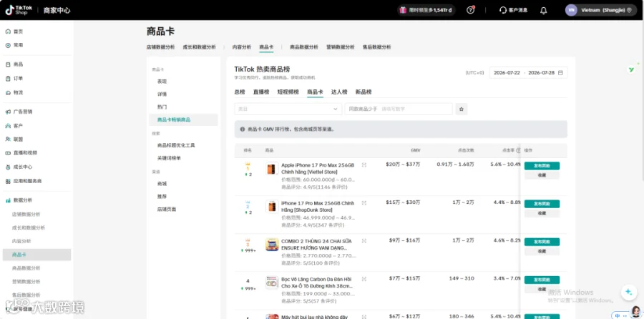Open 成长中心 icon in sidebar
Image resolution: width=644 pixels, height=319 pixels.
(8, 167)
